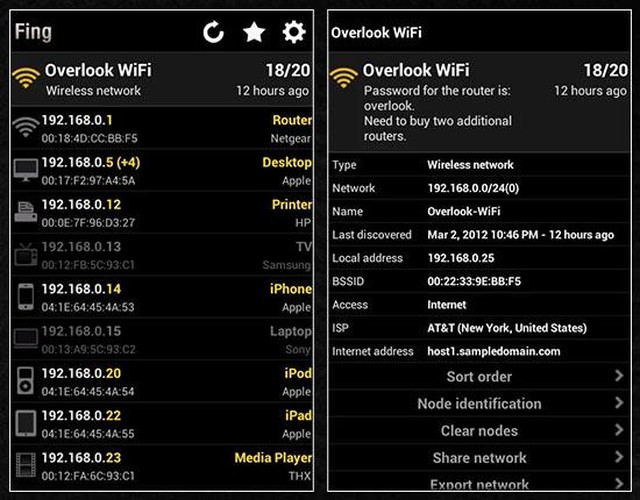This screenshot has height=500, width=640.
Task: Tap the Internet address host1.sampledomain.com row
Action: [x=479, y=351]
